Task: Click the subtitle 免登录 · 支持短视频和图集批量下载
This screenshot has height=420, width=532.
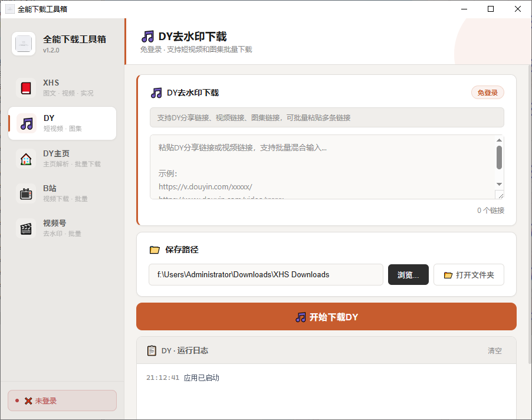Action: [x=196, y=50]
